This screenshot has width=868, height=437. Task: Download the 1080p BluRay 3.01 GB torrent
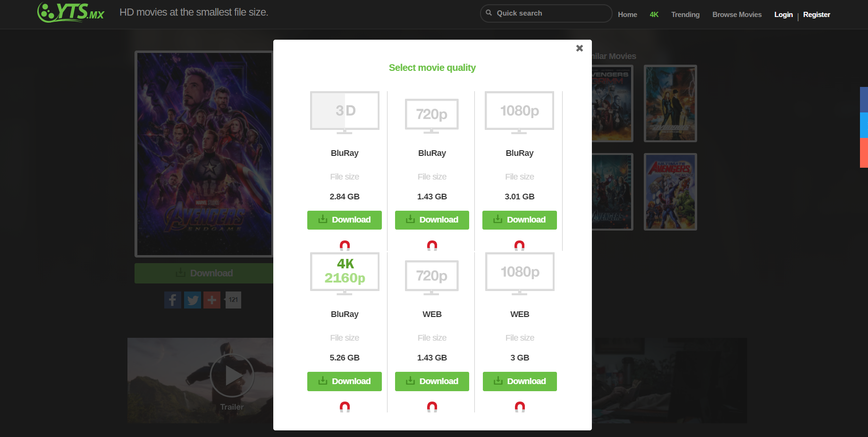520,220
